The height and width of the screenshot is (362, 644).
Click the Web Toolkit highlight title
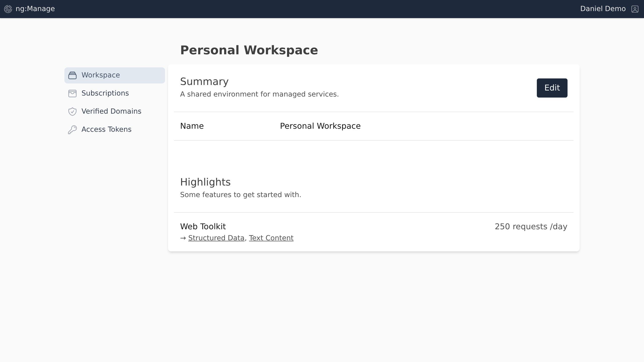click(x=203, y=227)
